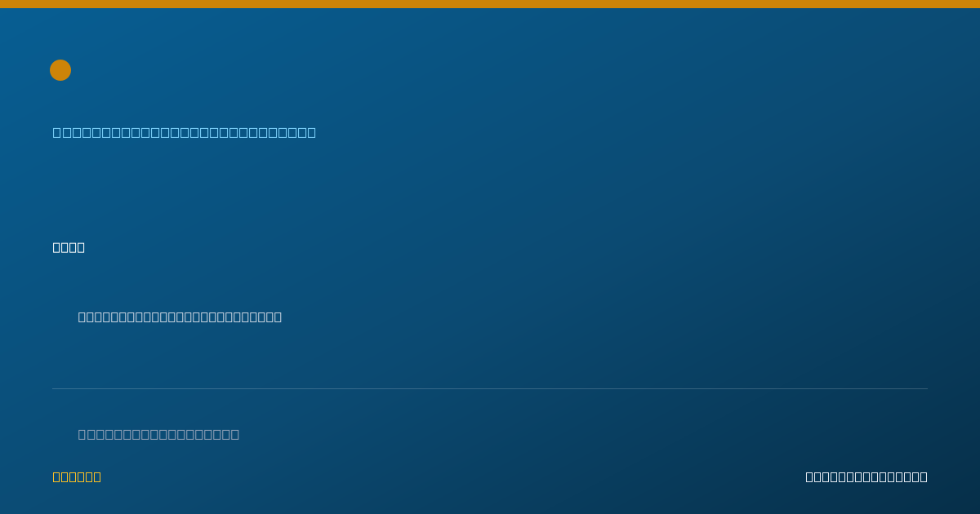
Task: Click the white footer text at right
Action: tap(866, 476)
